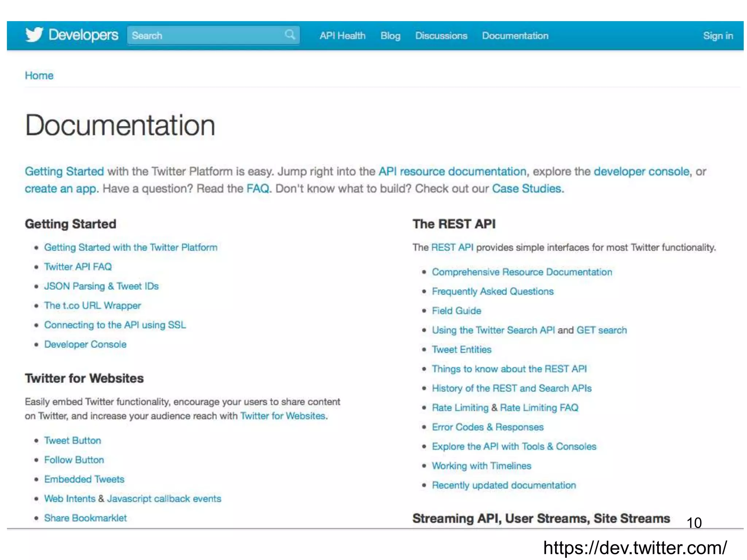Click the search magnifier icon
Image resolution: width=747 pixels, height=560 pixels.
290,35
